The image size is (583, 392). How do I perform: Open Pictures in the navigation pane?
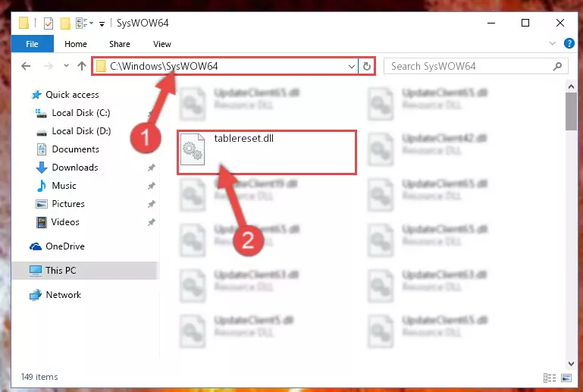[x=68, y=204]
